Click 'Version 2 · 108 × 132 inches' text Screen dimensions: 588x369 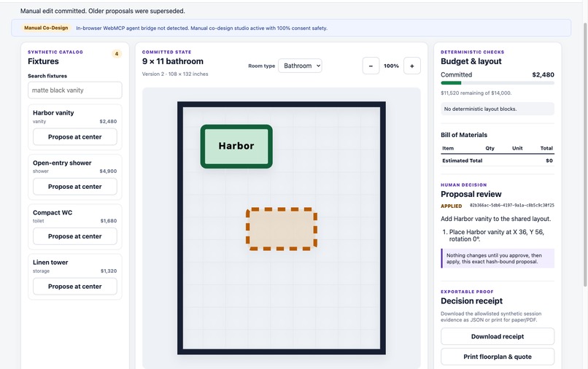point(175,74)
